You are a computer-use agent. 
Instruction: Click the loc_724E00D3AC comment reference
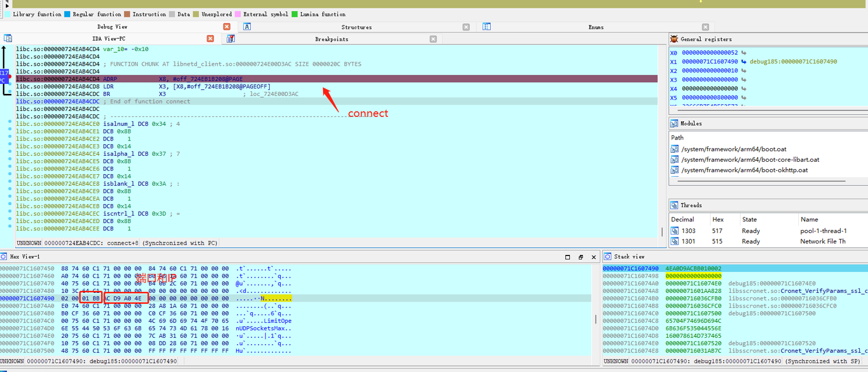point(274,94)
